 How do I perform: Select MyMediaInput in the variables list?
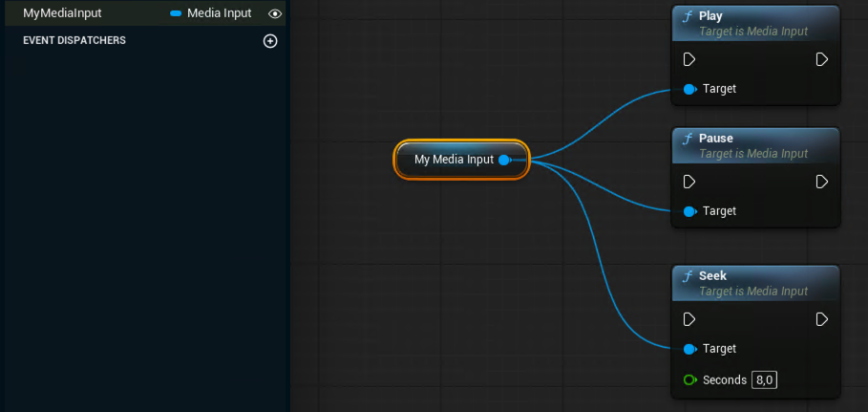[x=63, y=13]
